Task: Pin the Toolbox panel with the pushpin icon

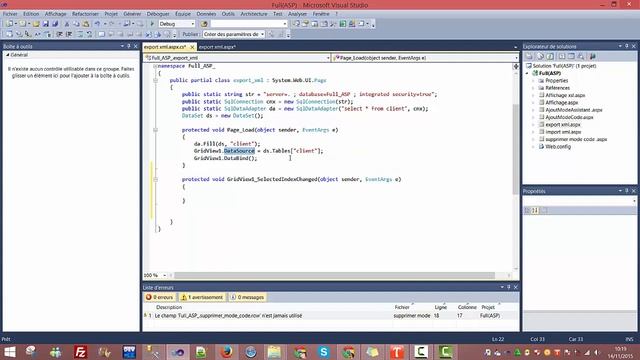Action: [x=129, y=46]
